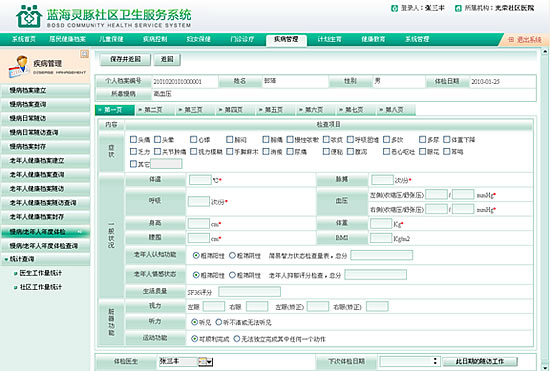This screenshot has height=371, width=550.
Task: Open the 妇女保健 navigation item
Action: [199, 39]
